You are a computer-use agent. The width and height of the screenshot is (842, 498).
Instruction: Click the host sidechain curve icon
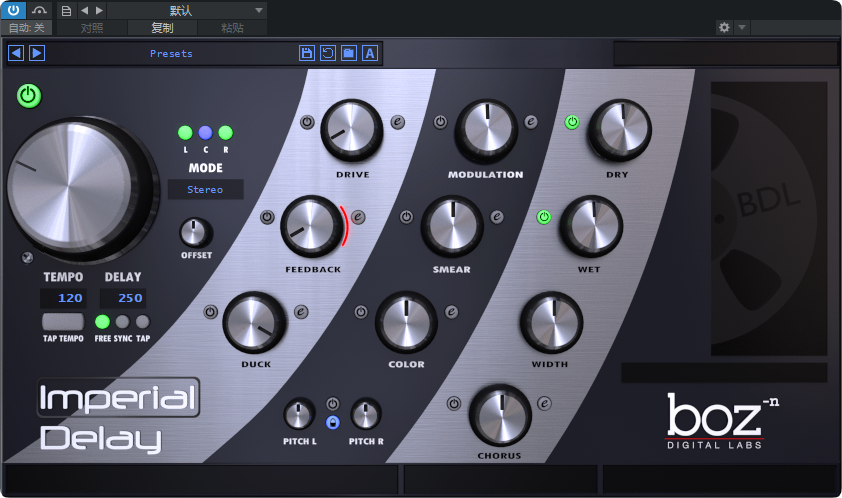(39, 10)
